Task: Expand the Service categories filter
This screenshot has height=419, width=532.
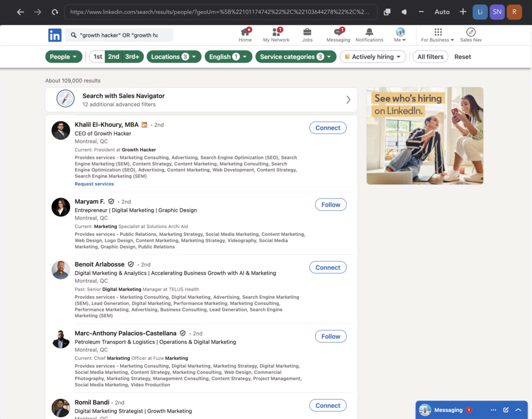Action: pos(295,57)
